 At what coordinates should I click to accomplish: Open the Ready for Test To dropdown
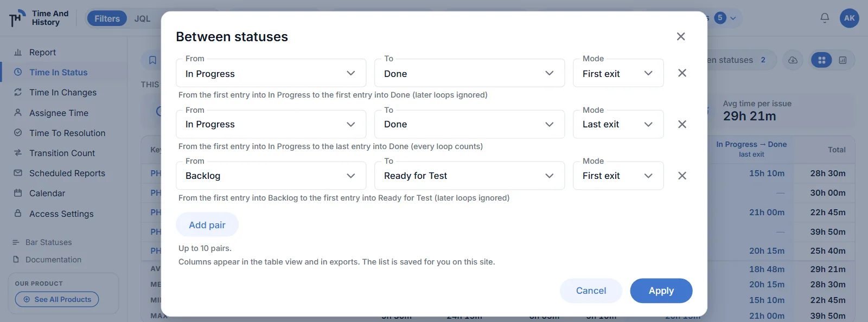click(x=469, y=176)
